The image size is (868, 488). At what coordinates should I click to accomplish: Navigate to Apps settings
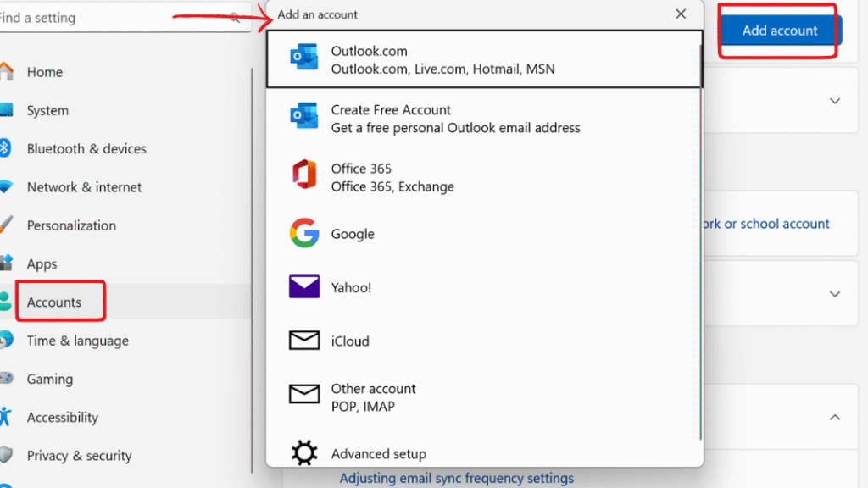[x=42, y=264]
